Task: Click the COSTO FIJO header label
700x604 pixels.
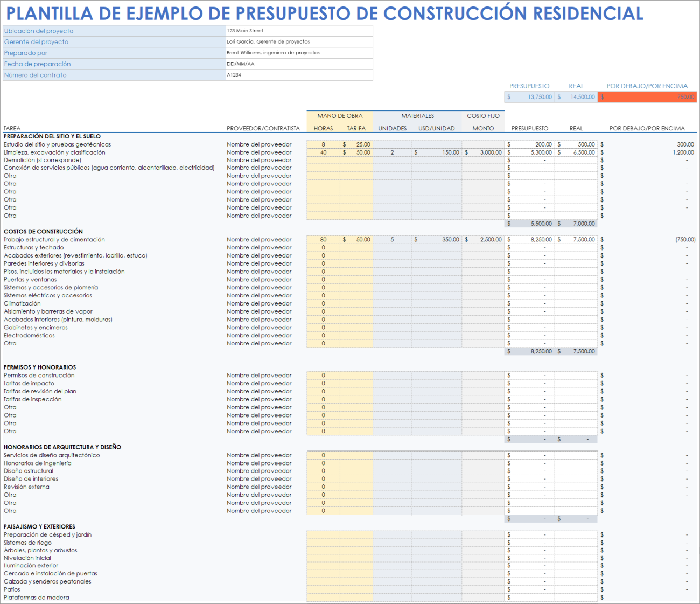Action: pyautogui.click(x=483, y=115)
